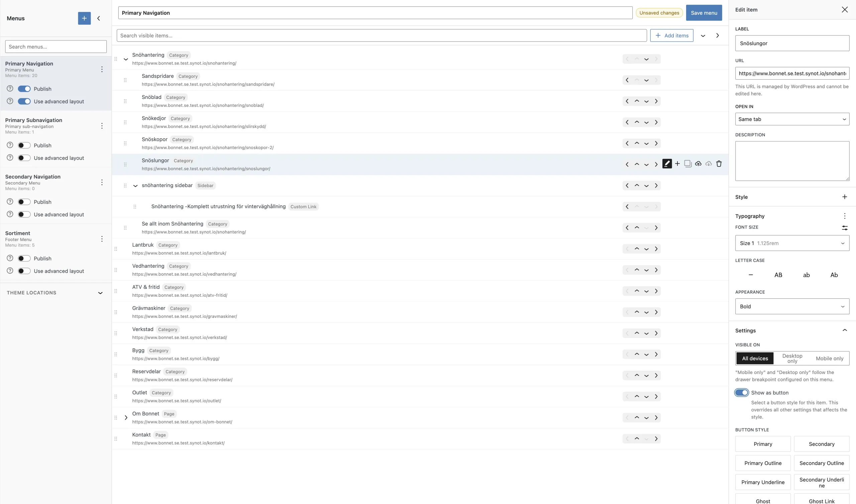Image resolution: width=856 pixels, height=504 pixels.
Task: Collapse the Settings section
Action: pyautogui.click(x=845, y=331)
